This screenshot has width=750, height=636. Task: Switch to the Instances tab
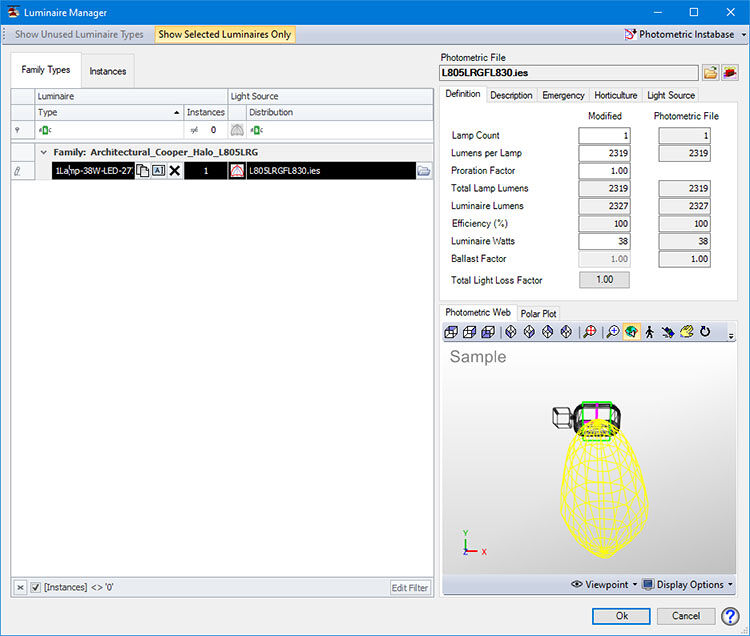(x=108, y=71)
